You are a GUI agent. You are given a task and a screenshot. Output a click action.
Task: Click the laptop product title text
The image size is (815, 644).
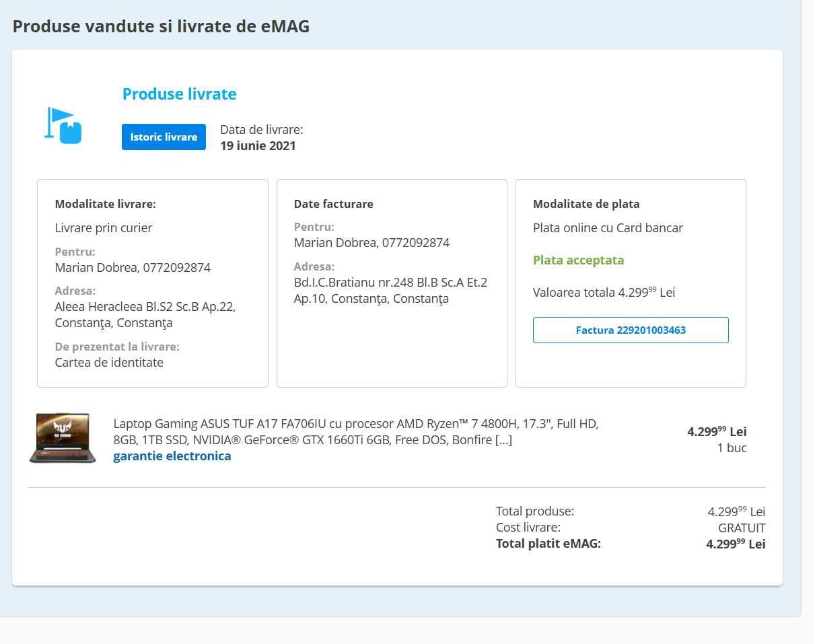[356, 432]
